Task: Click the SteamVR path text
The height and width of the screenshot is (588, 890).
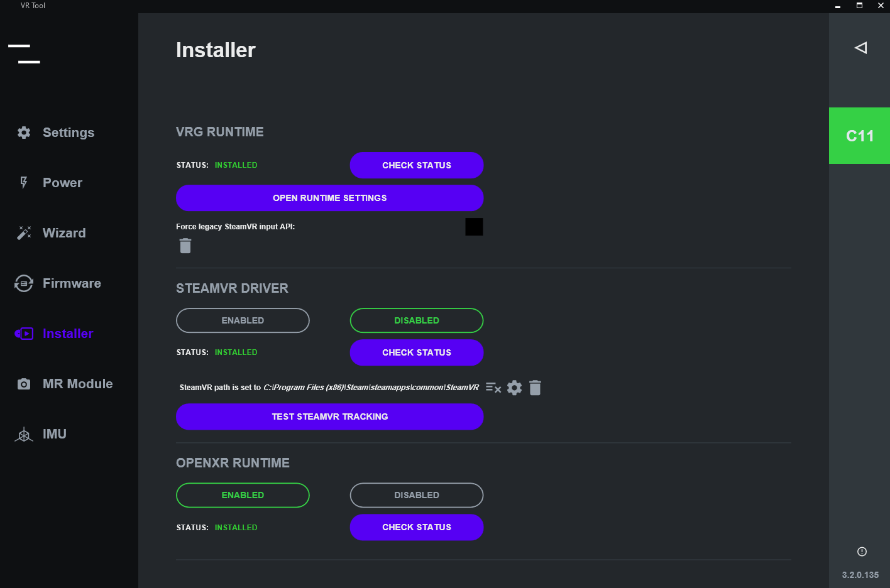Action: [329, 388]
